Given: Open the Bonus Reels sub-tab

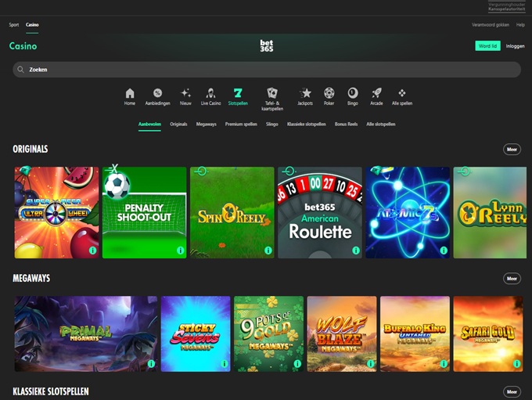Looking at the screenshot, I should [x=346, y=124].
